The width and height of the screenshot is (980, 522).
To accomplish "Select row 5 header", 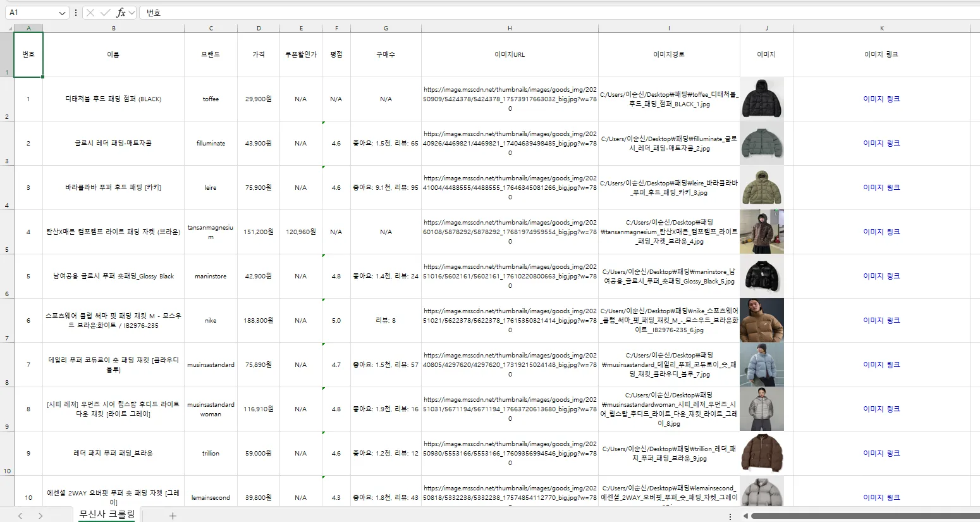I will (x=7, y=232).
